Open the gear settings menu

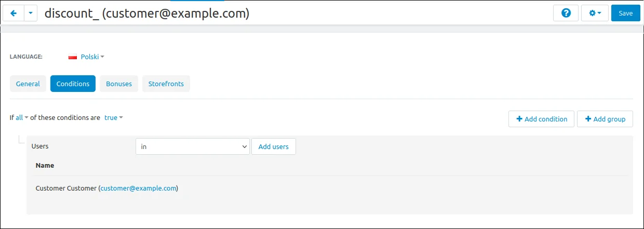click(x=595, y=14)
